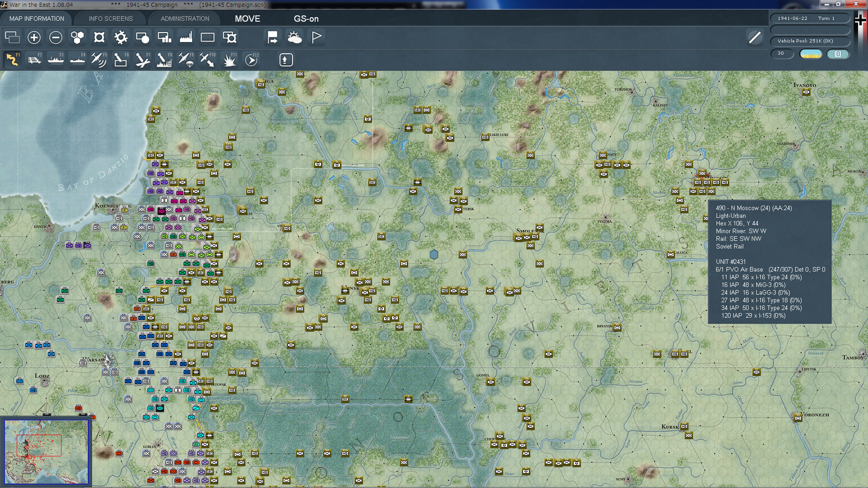Choose F5 air recon mode

tap(99, 60)
